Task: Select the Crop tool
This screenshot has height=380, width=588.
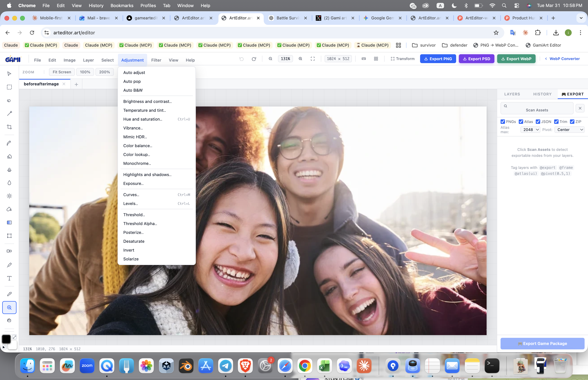Action: click(x=9, y=127)
